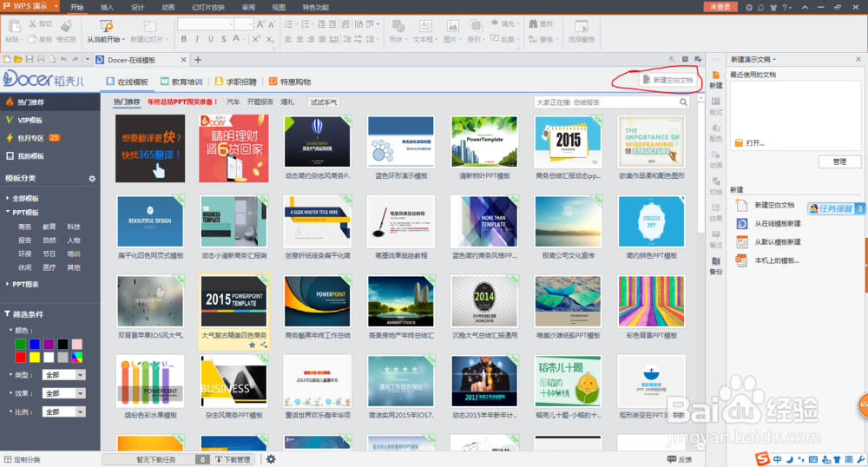Toggle Bold formatting in the ribbon

[x=184, y=39]
